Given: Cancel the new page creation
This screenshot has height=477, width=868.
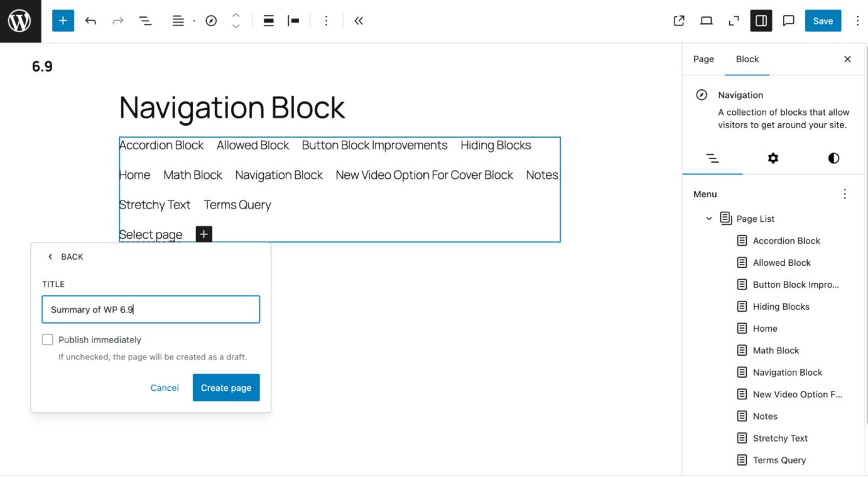Looking at the screenshot, I should (165, 388).
